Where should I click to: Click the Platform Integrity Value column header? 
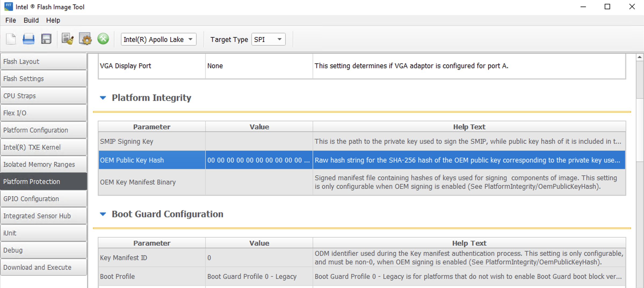coord(259,127)
